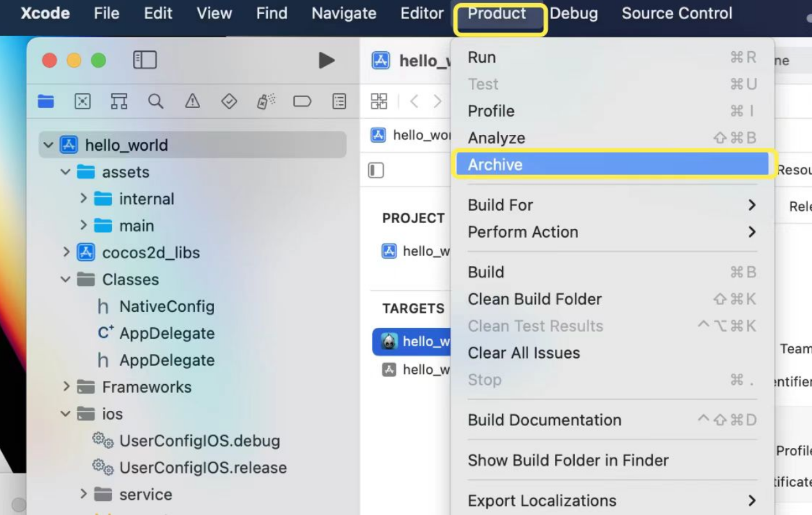Image resolution: width=812 pixels, height=515 pixels.
Task: Show the Breakpoint navigator icon
Action: pyautogui.click(x=302, y=101)
